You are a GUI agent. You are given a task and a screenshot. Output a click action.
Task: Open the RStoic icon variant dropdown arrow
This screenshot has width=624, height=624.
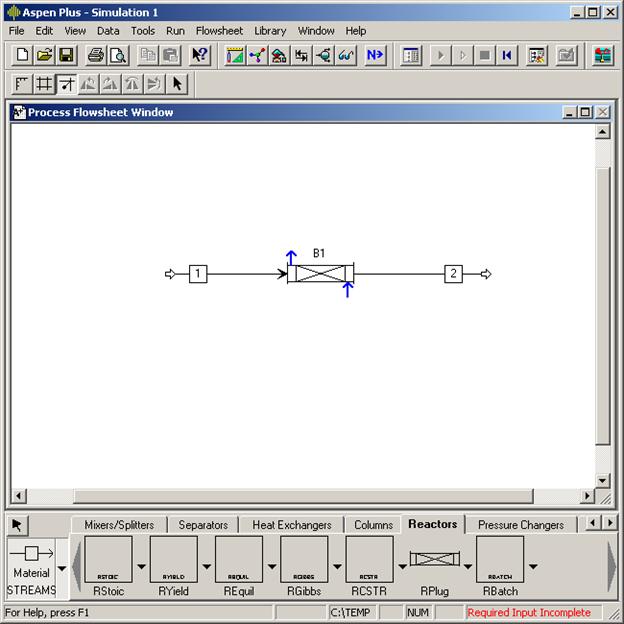tap(141, 567)
